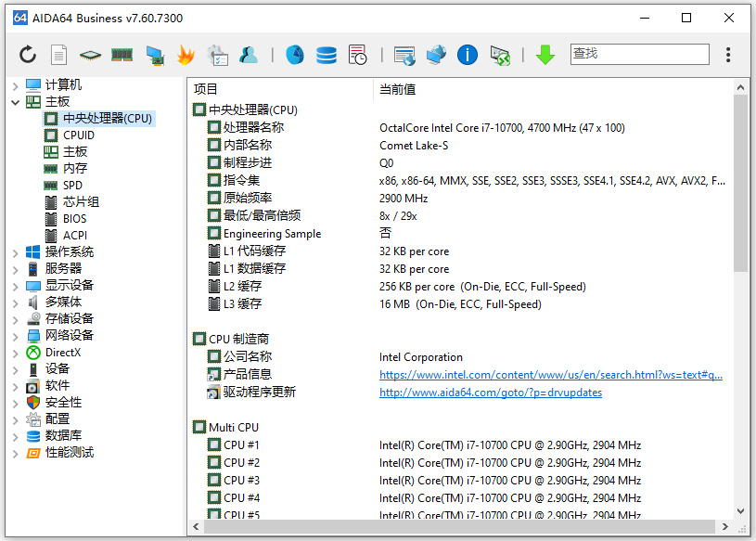Collapse the 主板 tree node
756x541 pixels.
pos(15,102)
